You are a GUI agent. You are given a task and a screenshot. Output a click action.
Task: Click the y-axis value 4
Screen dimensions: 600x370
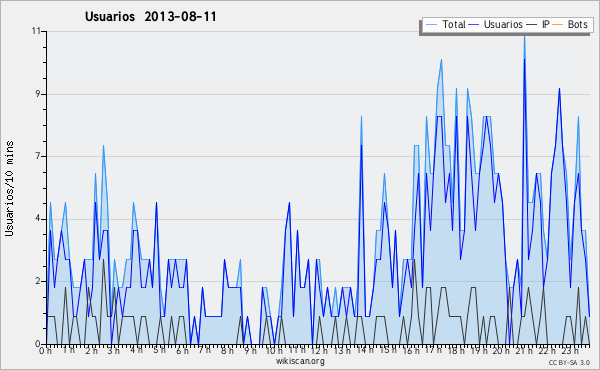(38, 219)
